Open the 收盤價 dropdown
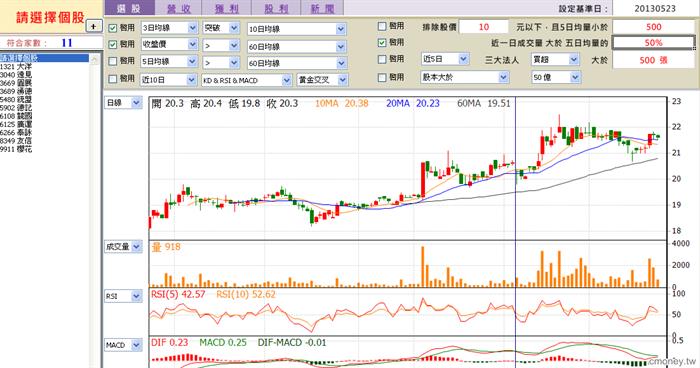Screen dimensions: 700x368 169,45
